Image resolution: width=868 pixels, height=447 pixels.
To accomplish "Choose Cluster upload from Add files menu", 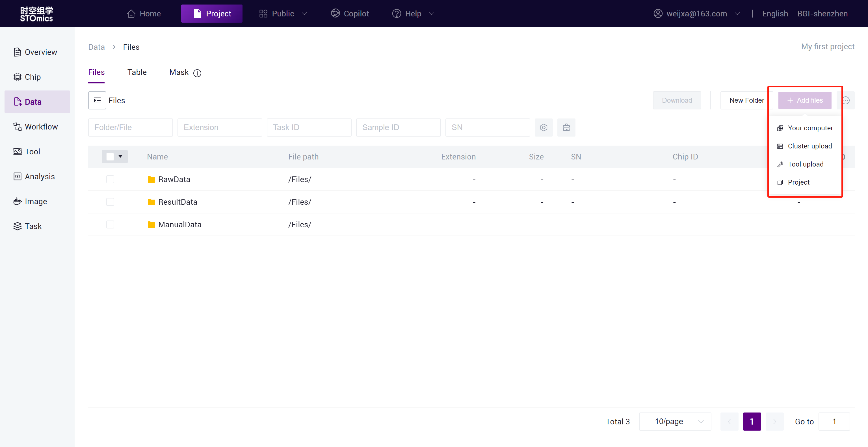I will [x=809, y=146].
